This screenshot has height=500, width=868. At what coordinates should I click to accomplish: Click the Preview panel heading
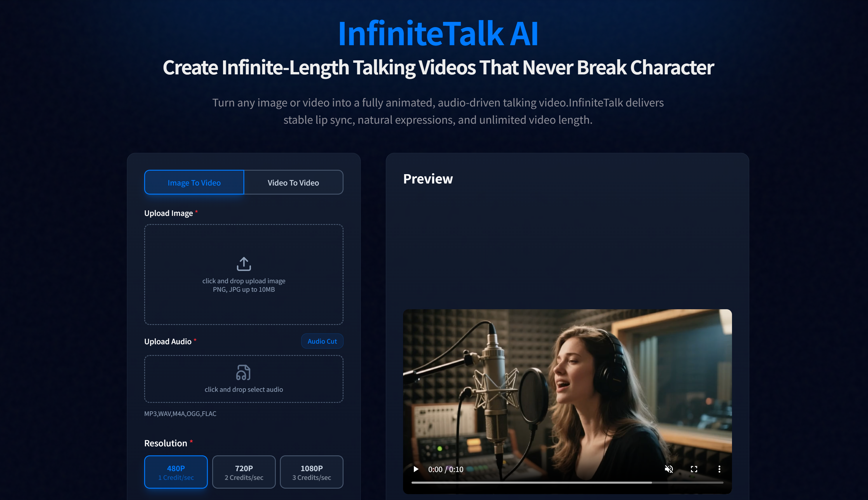click(428, 179)
